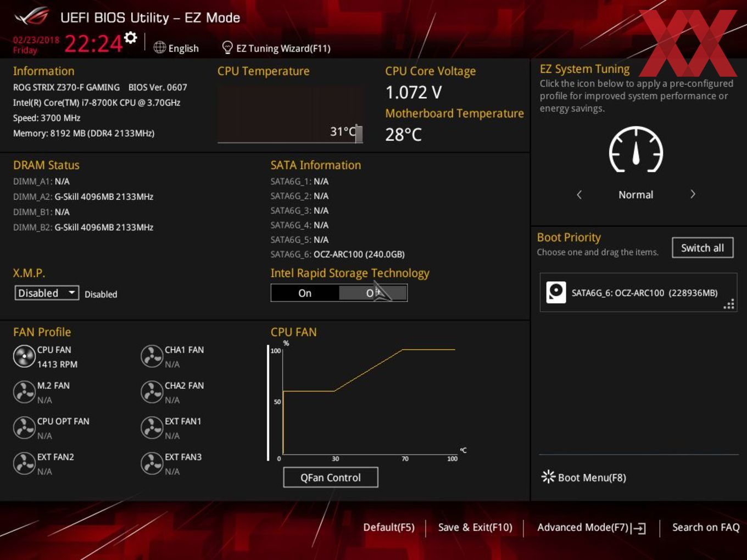Screen dimensions: 747x560
Task: Click DIMM_B1 N/A entry
Action: coord(41,212)
